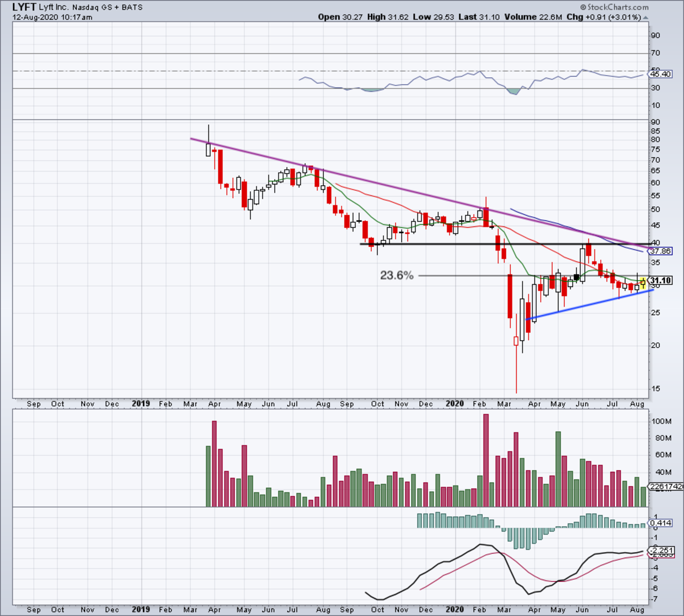The height and width of the screenshot is (616, 684).
Task: Click the highlighted last-price tag 31.10
Action: (660, 280)
